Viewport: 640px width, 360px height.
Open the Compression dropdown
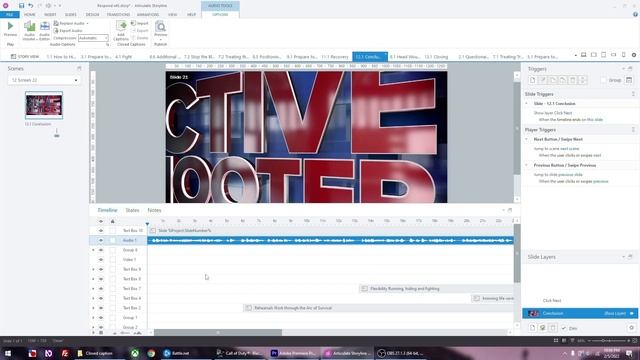93,38
